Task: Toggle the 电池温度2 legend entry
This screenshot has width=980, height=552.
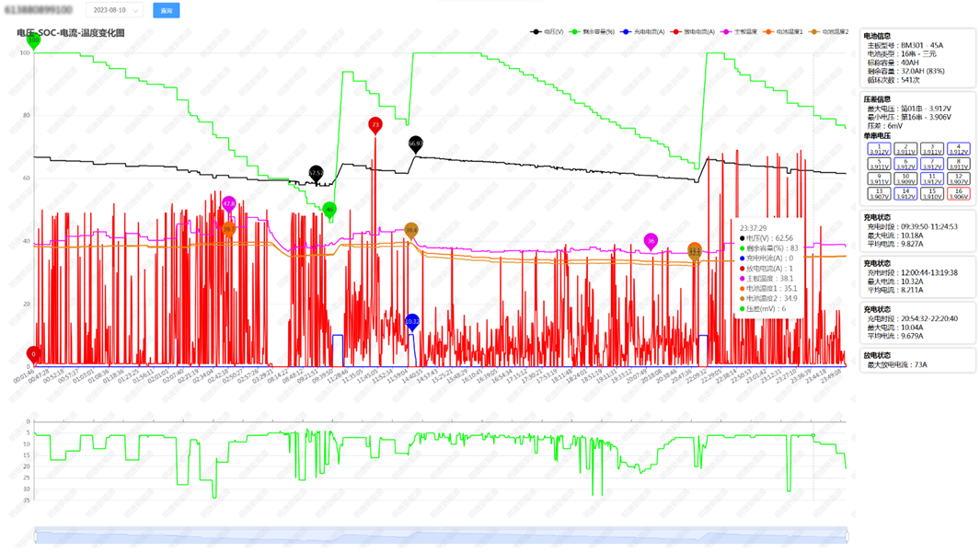Action: click(x=829, y=32)
